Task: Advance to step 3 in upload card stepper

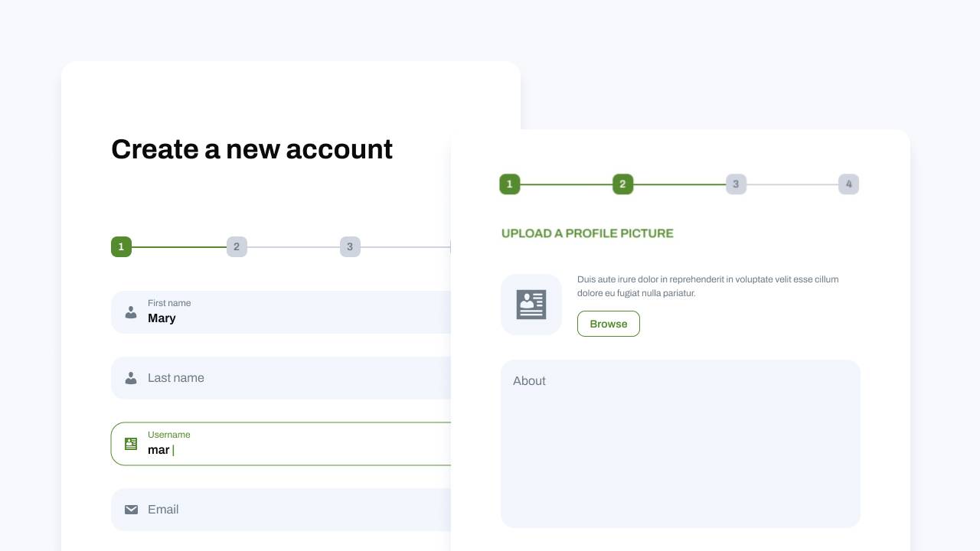Action: click(x=736, y=184)
